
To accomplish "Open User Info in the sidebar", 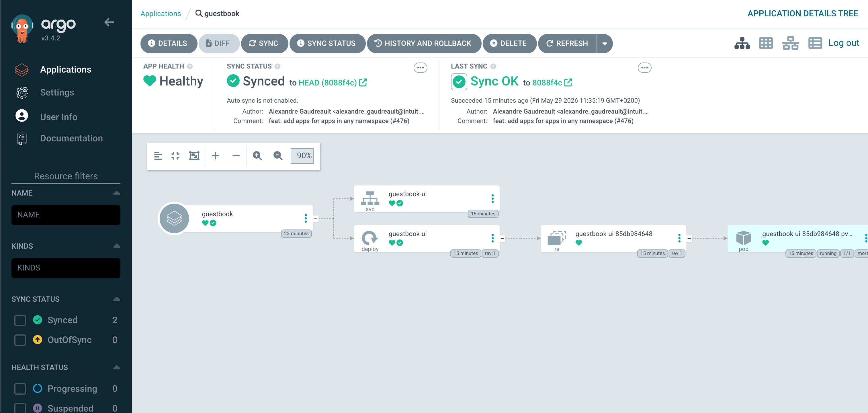I will point(58,117).
